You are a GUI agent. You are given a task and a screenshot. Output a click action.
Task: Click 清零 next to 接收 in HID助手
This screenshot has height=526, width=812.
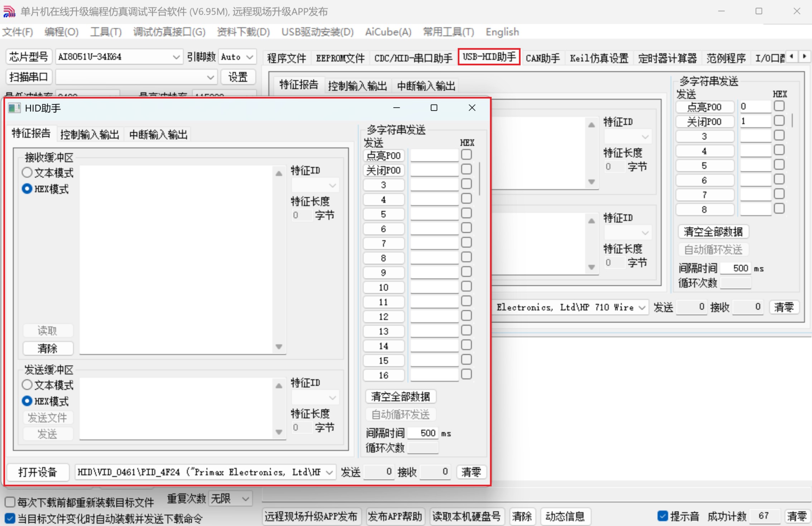click(471, 472)
